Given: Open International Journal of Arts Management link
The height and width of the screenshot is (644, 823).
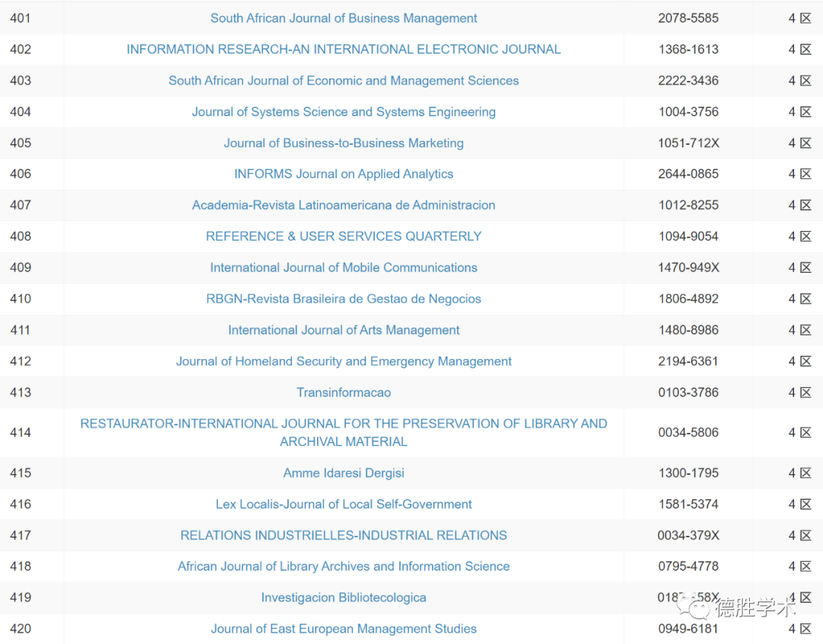Looking at the screenshot, I should coord(343,329).
